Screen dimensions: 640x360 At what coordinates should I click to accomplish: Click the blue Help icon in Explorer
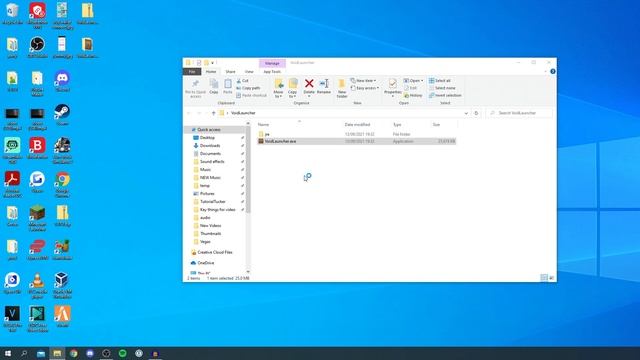pyautogui.click(x=553, y=71)
